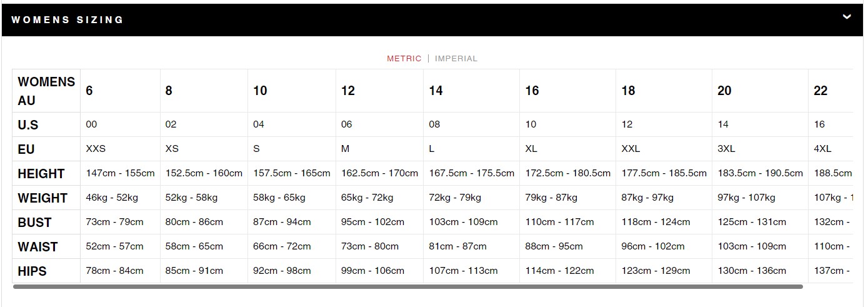Click the WAIST row label

(37, 247)
